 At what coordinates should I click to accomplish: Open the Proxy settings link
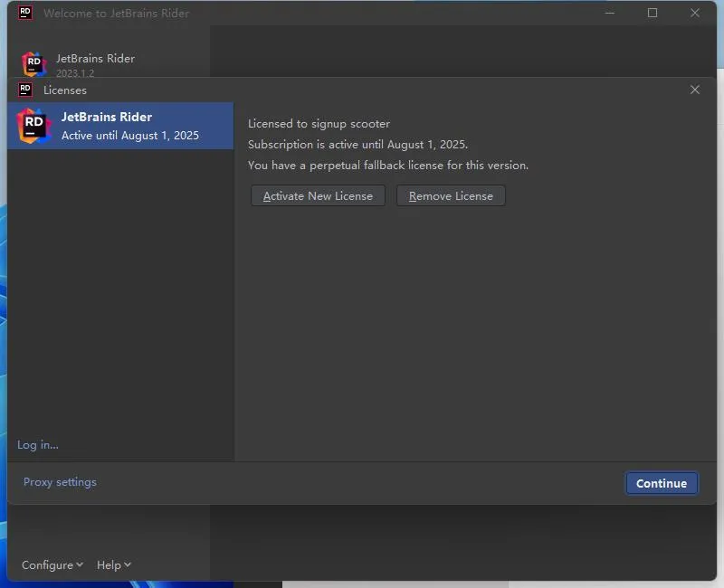(60, 482)
